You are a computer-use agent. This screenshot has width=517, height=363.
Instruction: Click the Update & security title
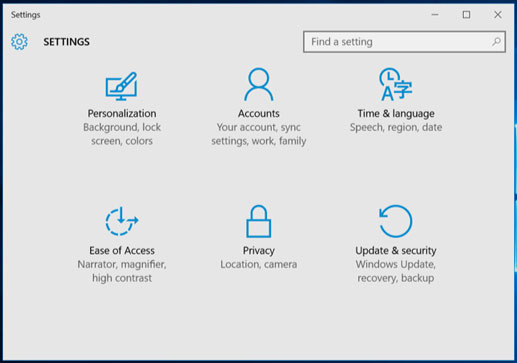[396, 251]
